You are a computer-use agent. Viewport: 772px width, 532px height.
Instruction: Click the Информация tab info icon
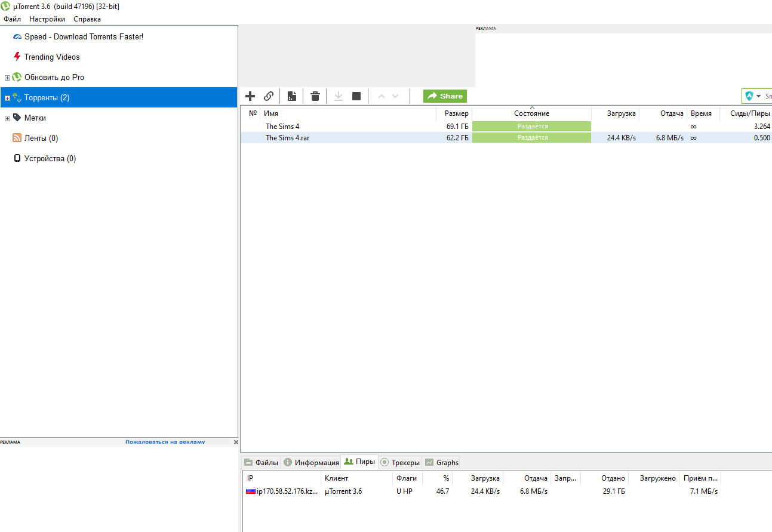pyautogui.click(x=288, y=463)
